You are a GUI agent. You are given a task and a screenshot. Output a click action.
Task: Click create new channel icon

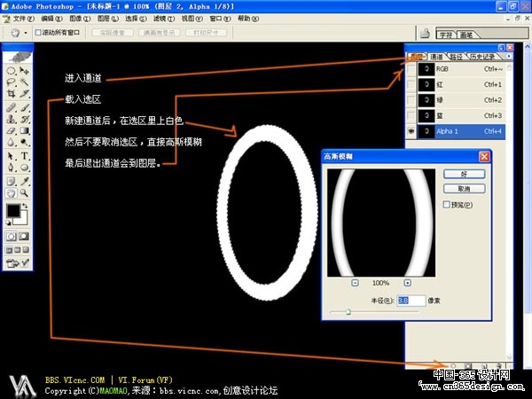[x=484, y=365]
